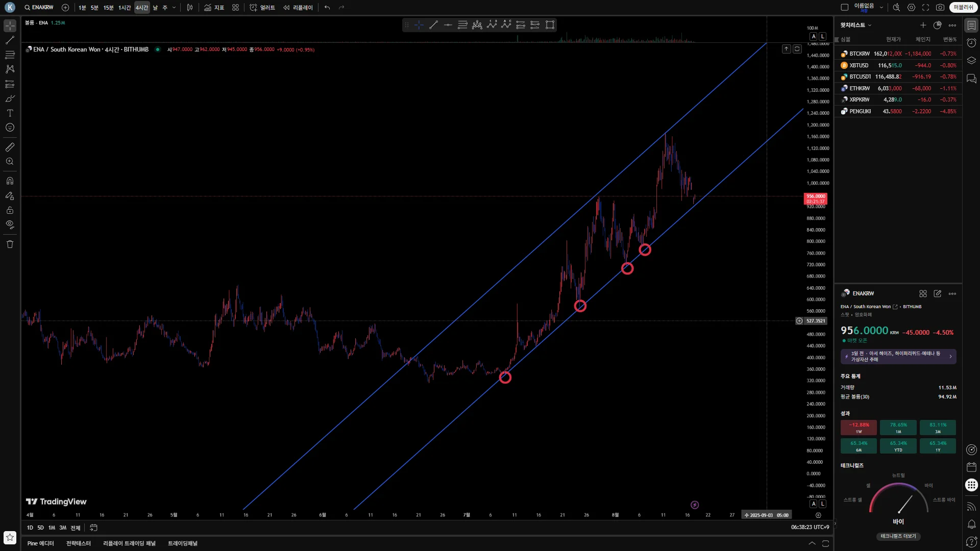This screenshot has width=980, height=551.
Task: Toggle magnet mode for drawings
Action: [x=10, y=181]
